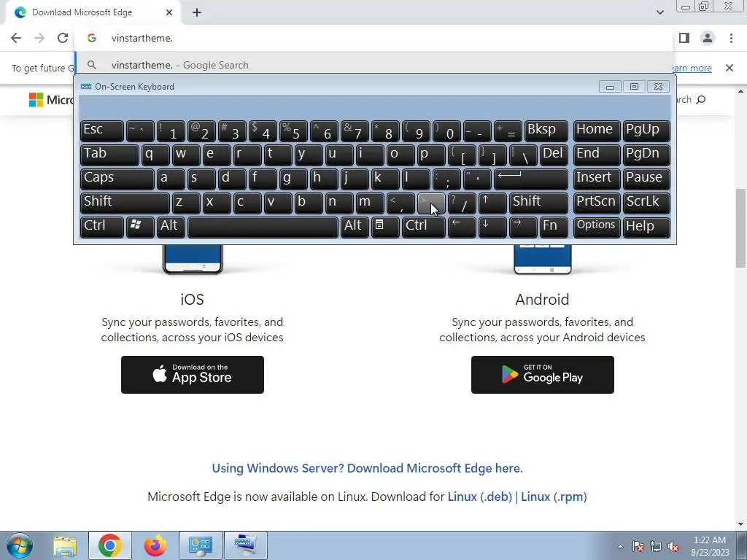Click the Microsoft site search magnifier icon
Screen dimensions: 747x560
pyautogui.click(x=701, y=99)
